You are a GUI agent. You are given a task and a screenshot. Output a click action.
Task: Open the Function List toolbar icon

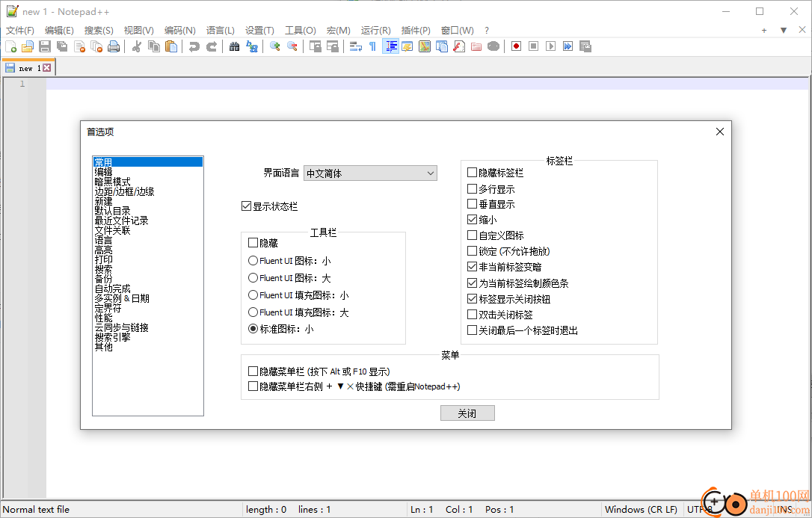(x=459, y=46)
